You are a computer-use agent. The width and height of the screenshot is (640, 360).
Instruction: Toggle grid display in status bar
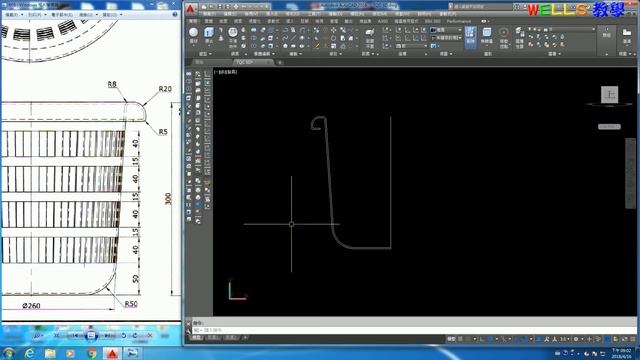tap(461, 339)
